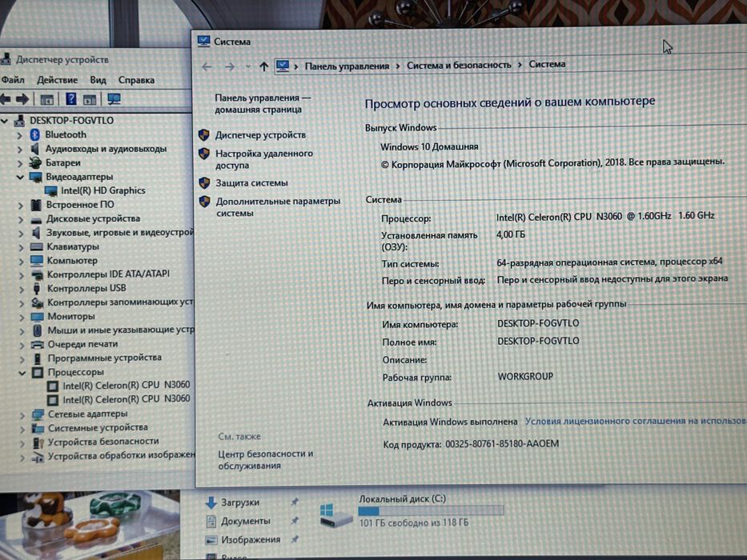
Task: Expand Аудиовходы и аудиовыходы category
Action: pos(19,150)
